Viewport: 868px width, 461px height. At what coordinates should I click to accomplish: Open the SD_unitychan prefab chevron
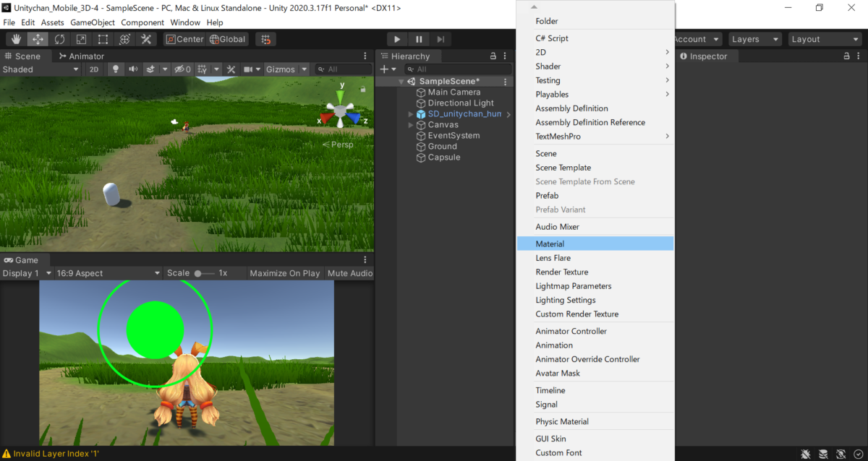(x=509, y=114)
